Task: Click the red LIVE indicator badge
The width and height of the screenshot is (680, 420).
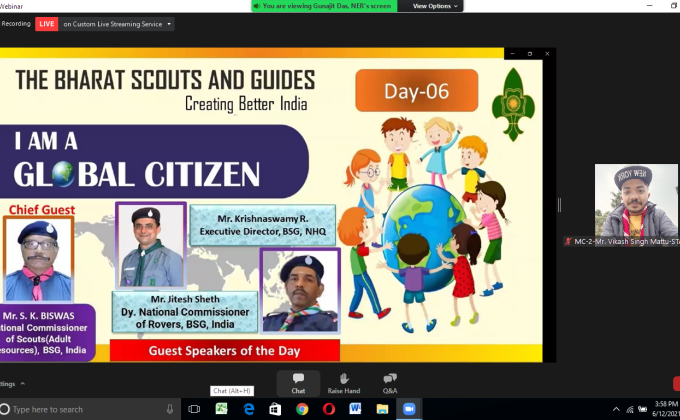Action: (47, 24)
